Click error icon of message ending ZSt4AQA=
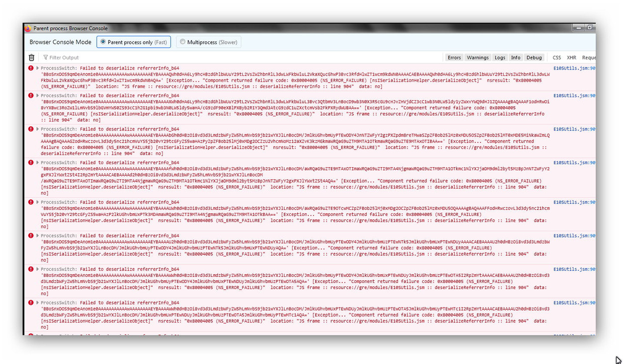 31,163
